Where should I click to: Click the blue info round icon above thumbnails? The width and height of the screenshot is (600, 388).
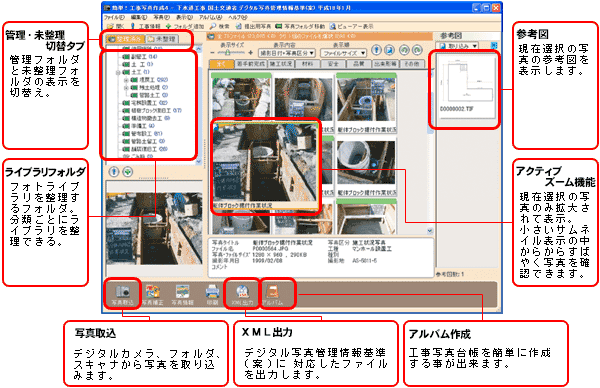click(377, 50)
